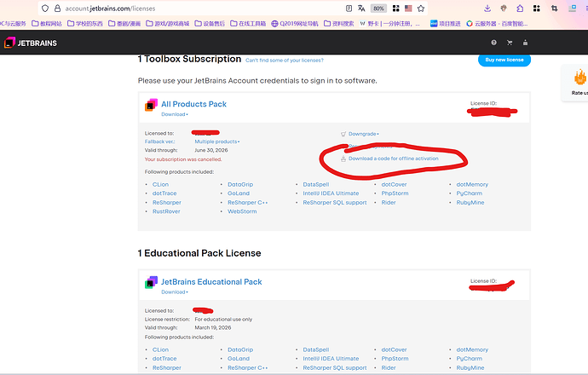Open the browser downloads arrow icon

(487, 9)
